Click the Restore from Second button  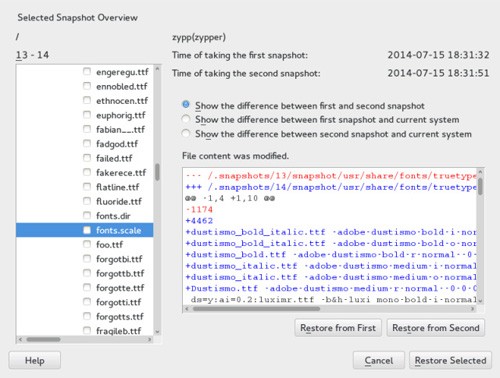436,328
